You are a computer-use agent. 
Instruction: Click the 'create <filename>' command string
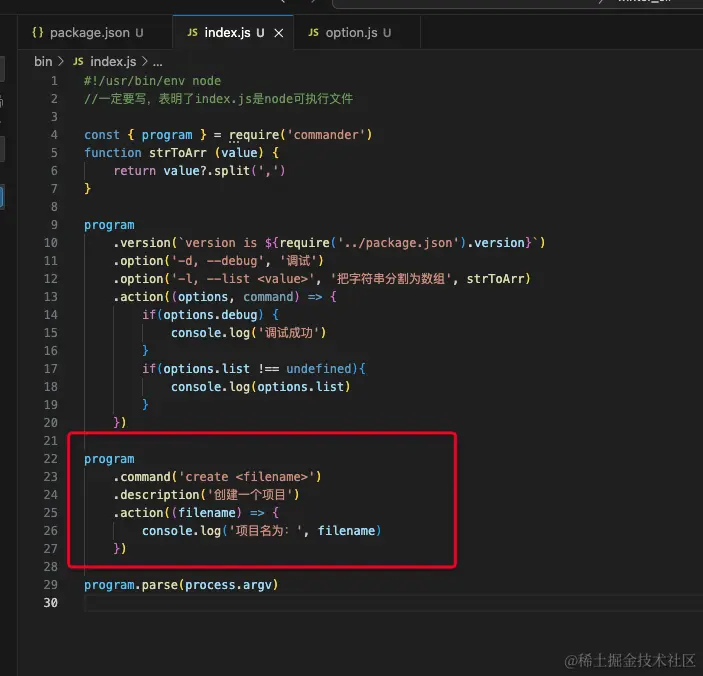[x=246, y=477]
